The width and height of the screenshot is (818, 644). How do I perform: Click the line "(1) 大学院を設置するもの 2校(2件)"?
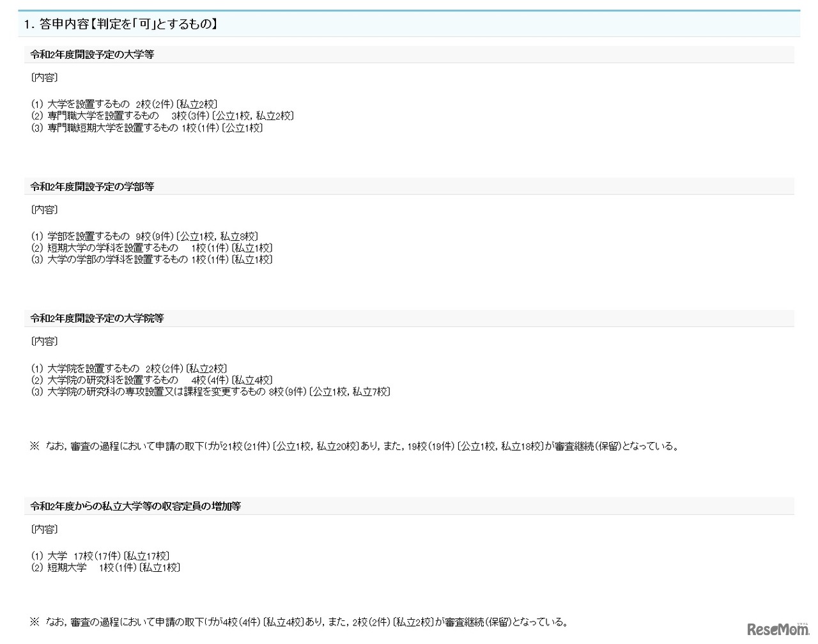tap(128, 369)
